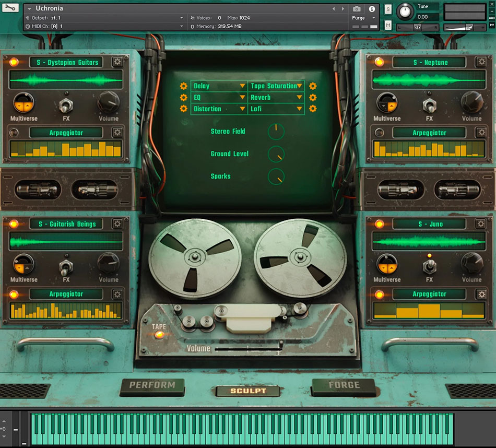
Task: Click the Ground Level knob
Action: (276, 154)
